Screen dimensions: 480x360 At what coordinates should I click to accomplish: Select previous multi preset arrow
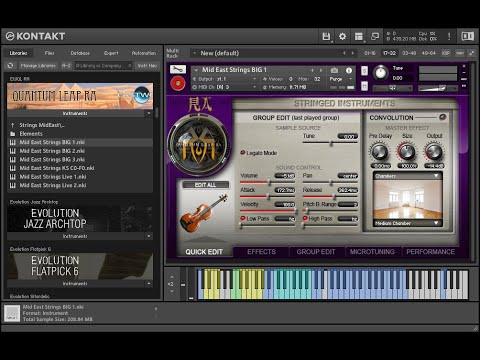tap(344, 53)
